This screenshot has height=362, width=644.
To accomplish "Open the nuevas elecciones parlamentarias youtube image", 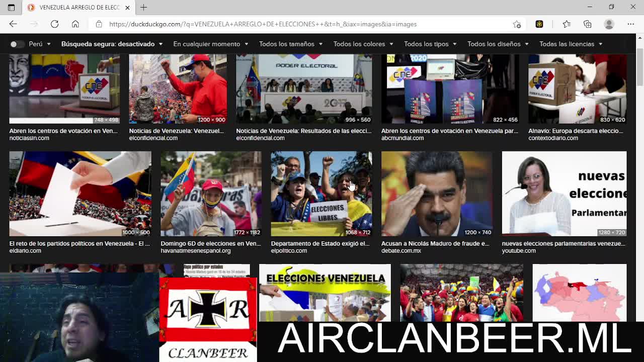I will 564,194.
